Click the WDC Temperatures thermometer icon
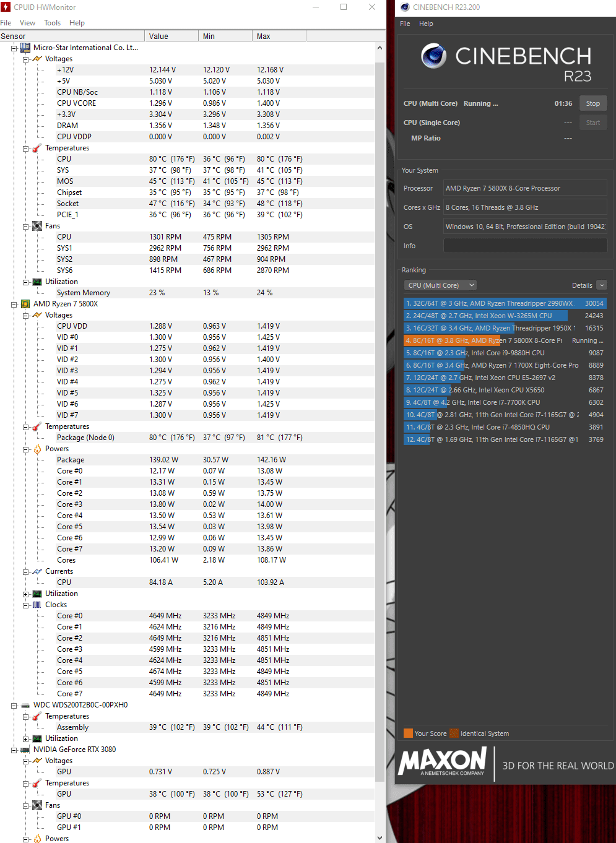Screen dimensions: 616x843 [x=37, y=716]
